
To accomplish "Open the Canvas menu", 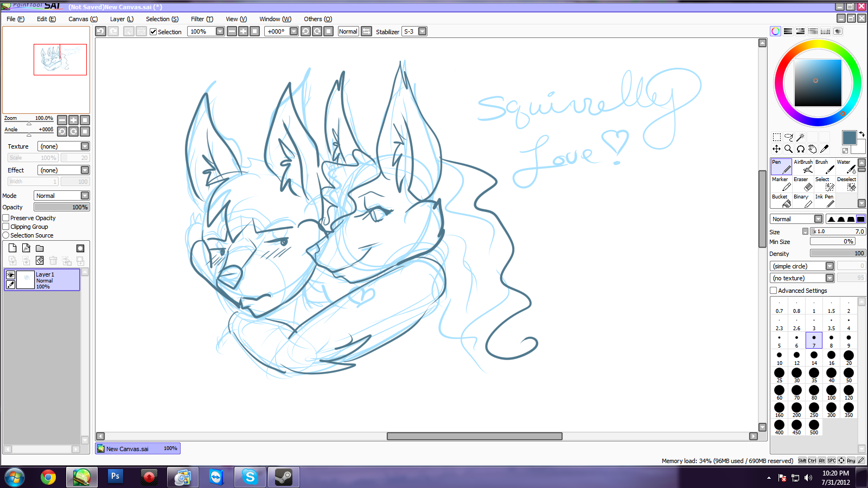I will tap(83, 19).
